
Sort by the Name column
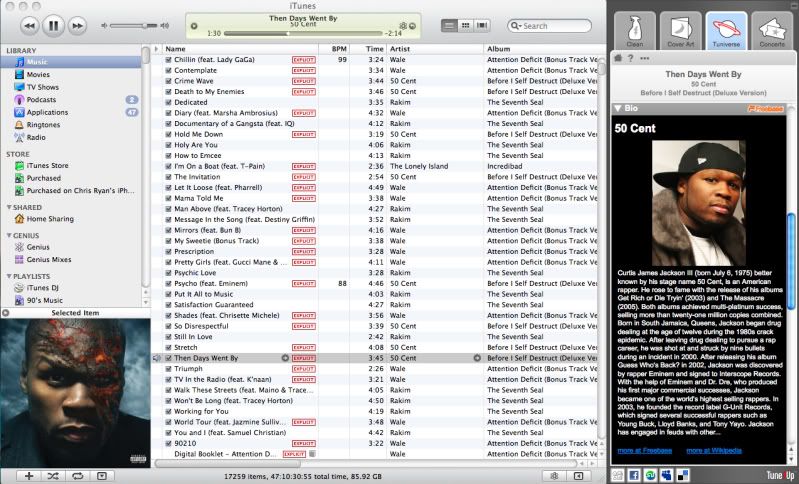click(x=240, y=49)
